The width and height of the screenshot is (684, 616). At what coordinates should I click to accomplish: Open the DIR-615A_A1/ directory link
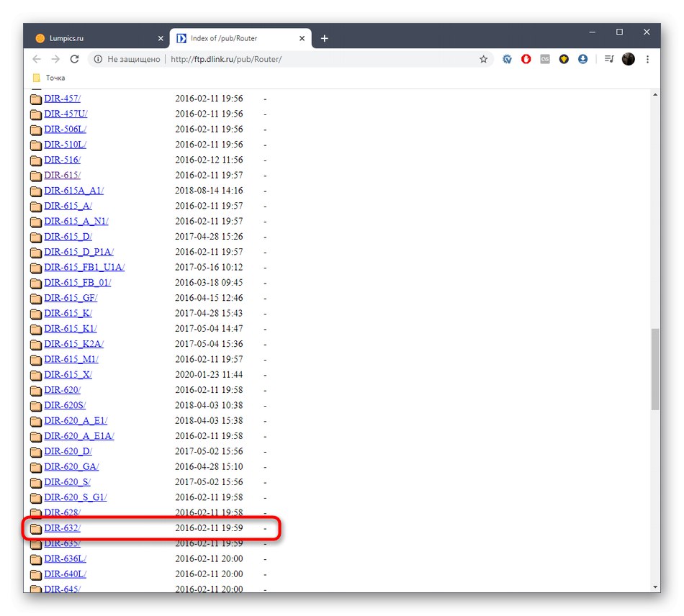tap(73, 191)
